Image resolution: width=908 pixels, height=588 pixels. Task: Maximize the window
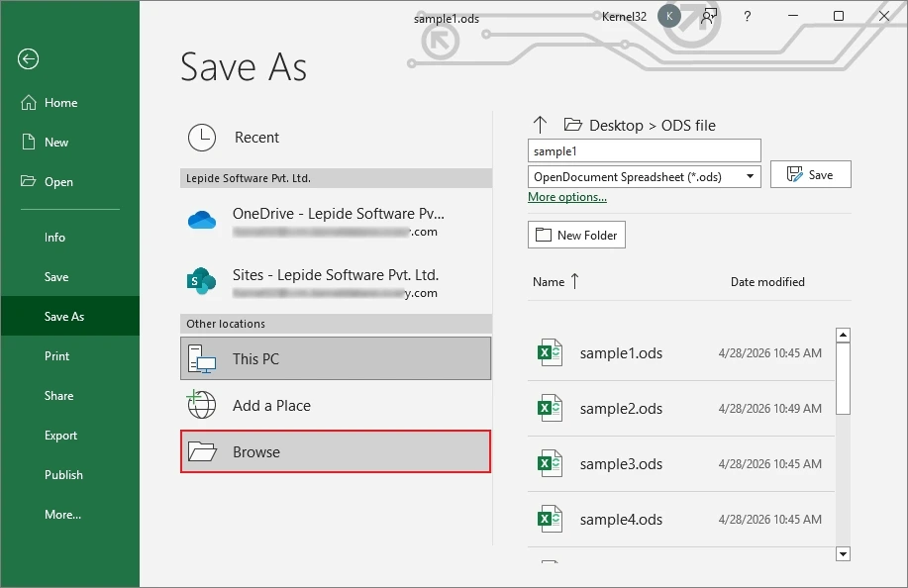tap(838, 16)
